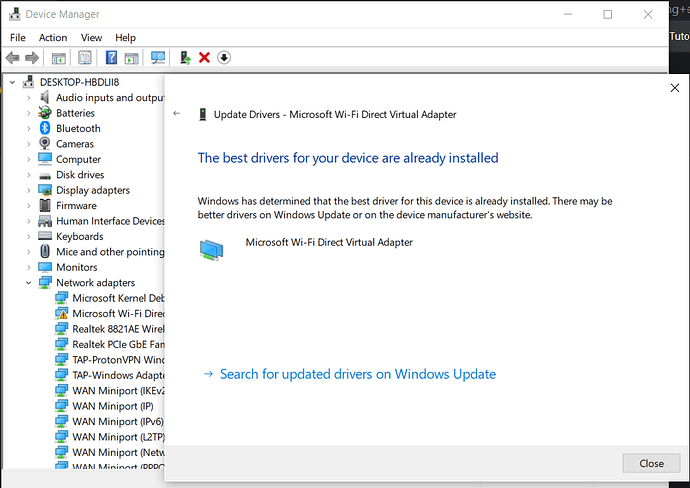690x488 pixels.
Task: Expand the Bluetooth category
Action: (x=29, y=128)
